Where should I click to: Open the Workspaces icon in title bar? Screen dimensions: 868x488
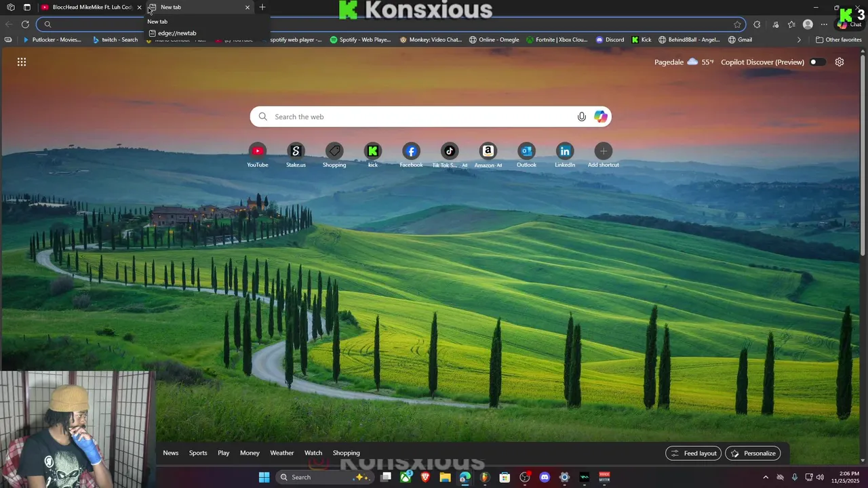pos(10,7)
